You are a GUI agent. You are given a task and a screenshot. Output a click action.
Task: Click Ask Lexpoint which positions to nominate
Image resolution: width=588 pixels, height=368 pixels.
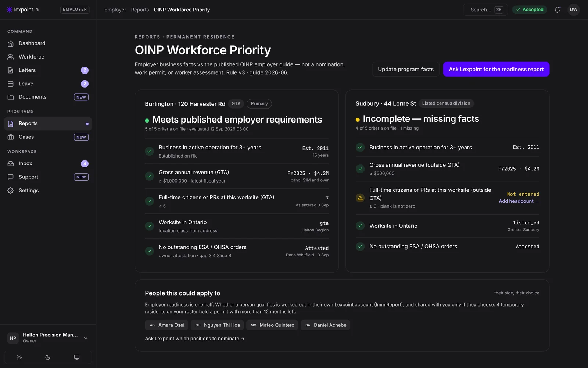pyautogui.click(x=195, y=339)
